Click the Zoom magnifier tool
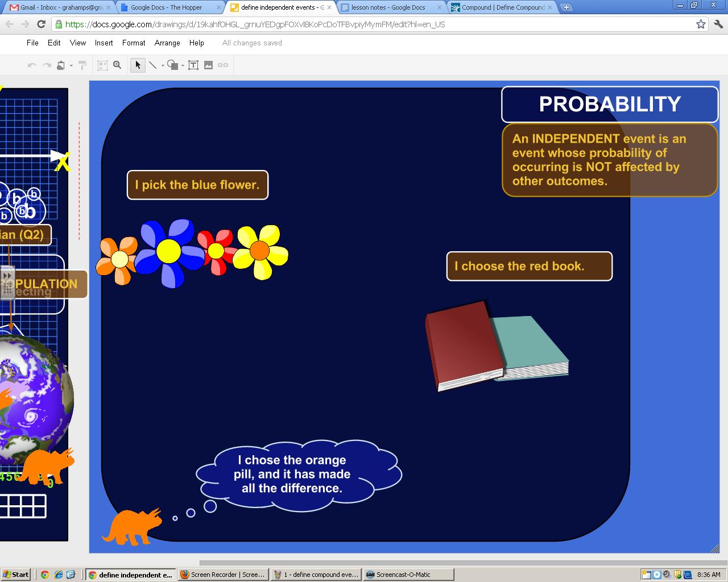This screenshot has height=582, width=728. (x=117, y=65)
